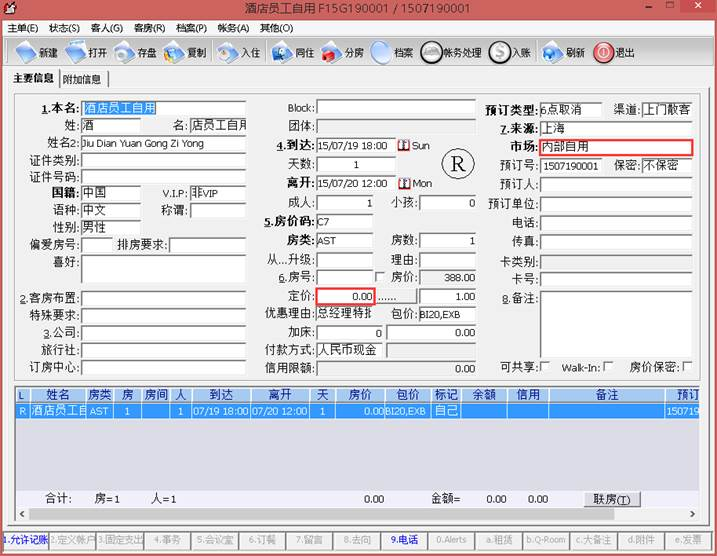
Task: Click the red 退出 (Exit) toolbar icon
Action: [603, 52]
